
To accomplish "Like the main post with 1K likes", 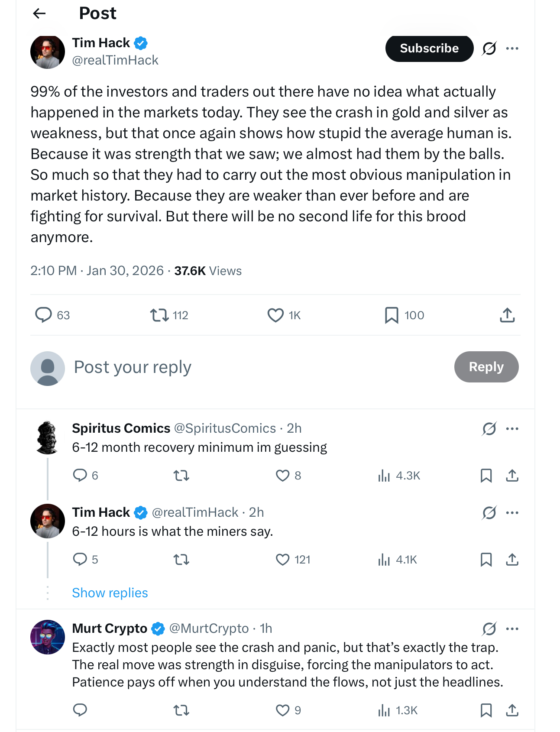I will (x=275, y=315).
